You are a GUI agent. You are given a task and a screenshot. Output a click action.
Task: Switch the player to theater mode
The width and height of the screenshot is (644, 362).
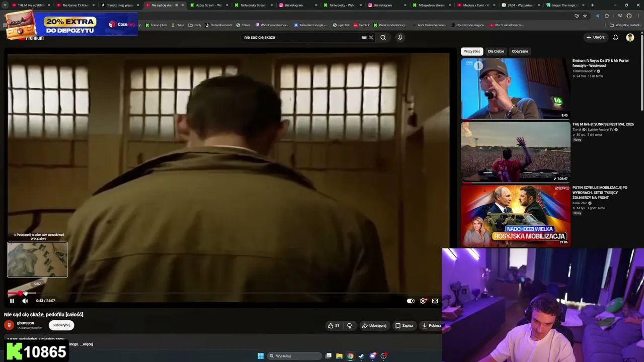[x=435, y=301]
